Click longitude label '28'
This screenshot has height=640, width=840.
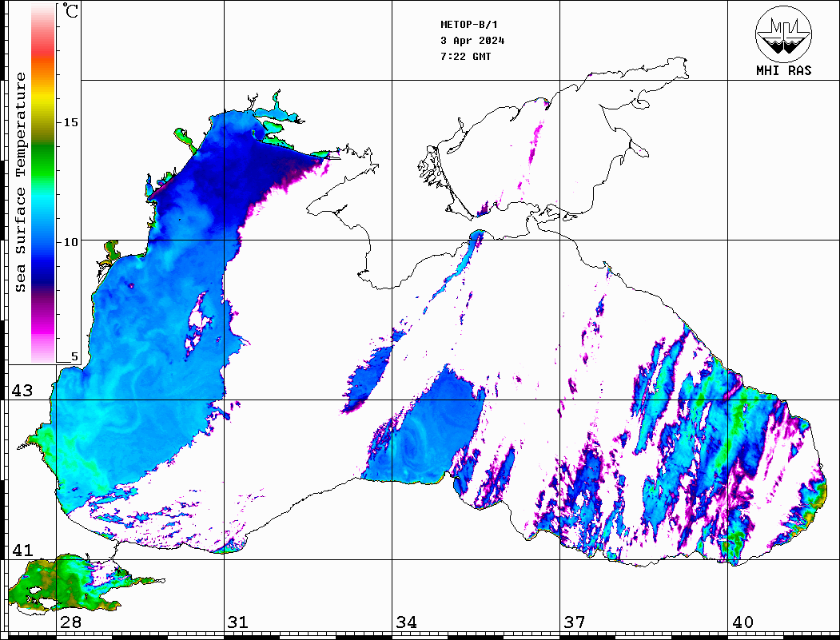[70, 622]
